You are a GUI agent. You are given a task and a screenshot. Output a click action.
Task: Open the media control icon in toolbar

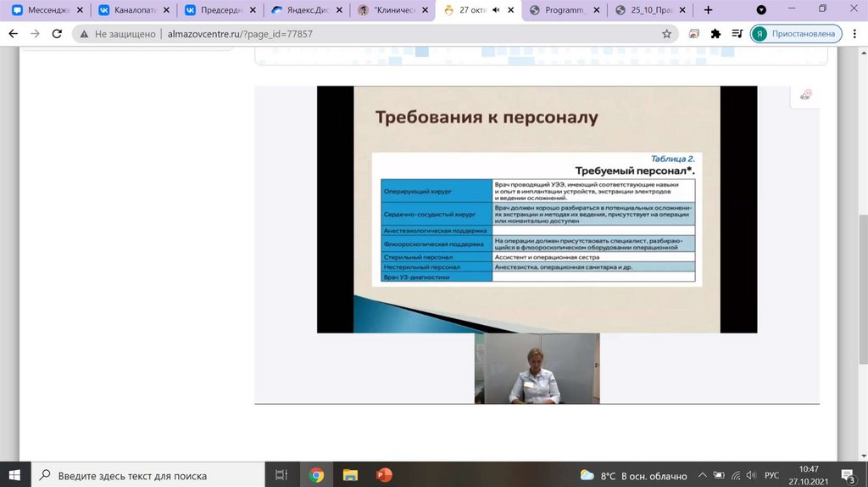click(736, 34)
